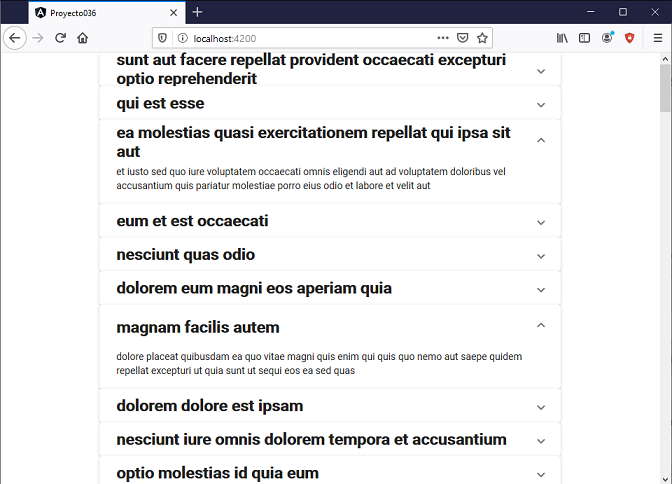Save page to Pocket icon
The width and height of the screenshot is (672, 484).
point(462,38)
